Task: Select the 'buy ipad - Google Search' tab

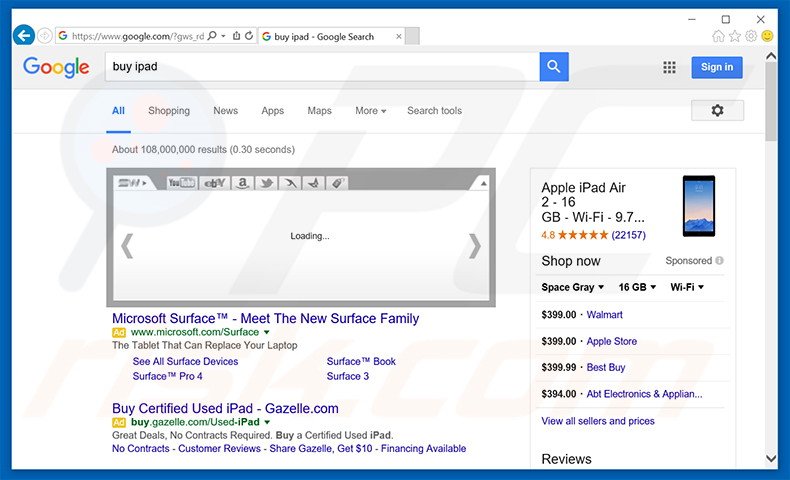Action: [331, 36]
